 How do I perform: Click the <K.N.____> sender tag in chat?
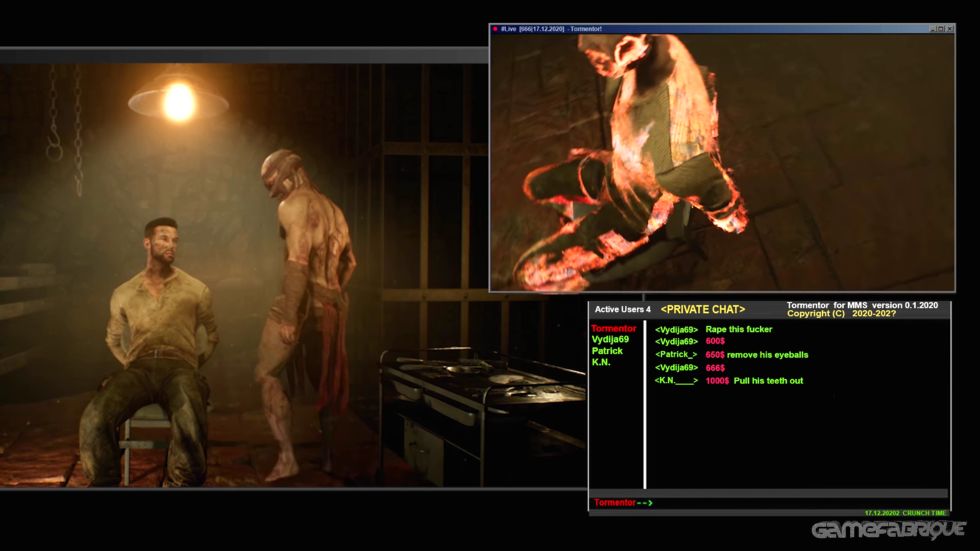(676, 380)
